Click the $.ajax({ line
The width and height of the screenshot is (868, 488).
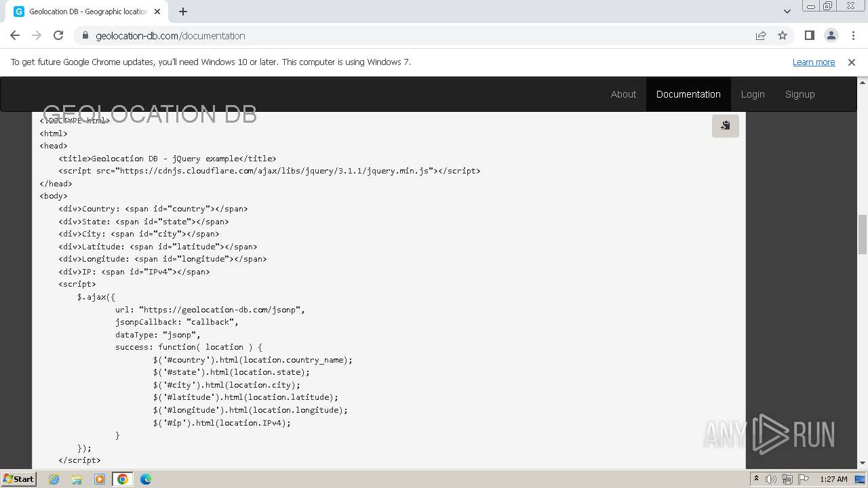96,297
